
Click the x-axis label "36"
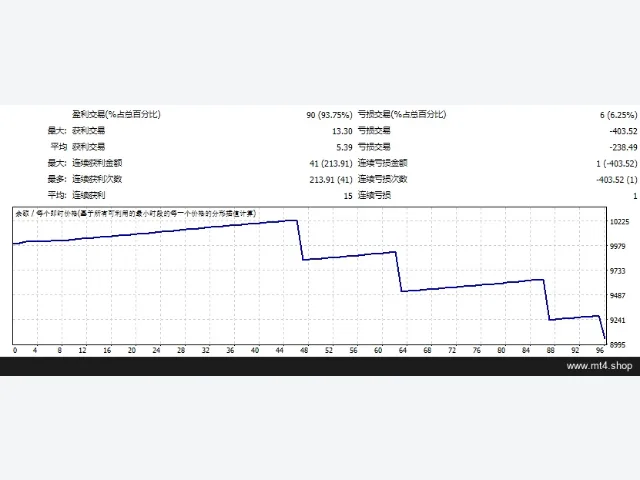[230, 350]
